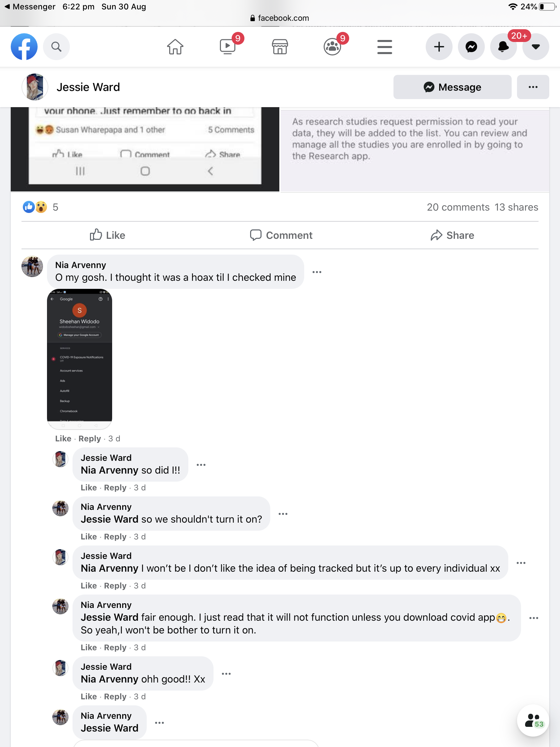The image size is (560, 747).
Task: Open the Messenger icon in top bar
Action: click(x=471, y=47)
